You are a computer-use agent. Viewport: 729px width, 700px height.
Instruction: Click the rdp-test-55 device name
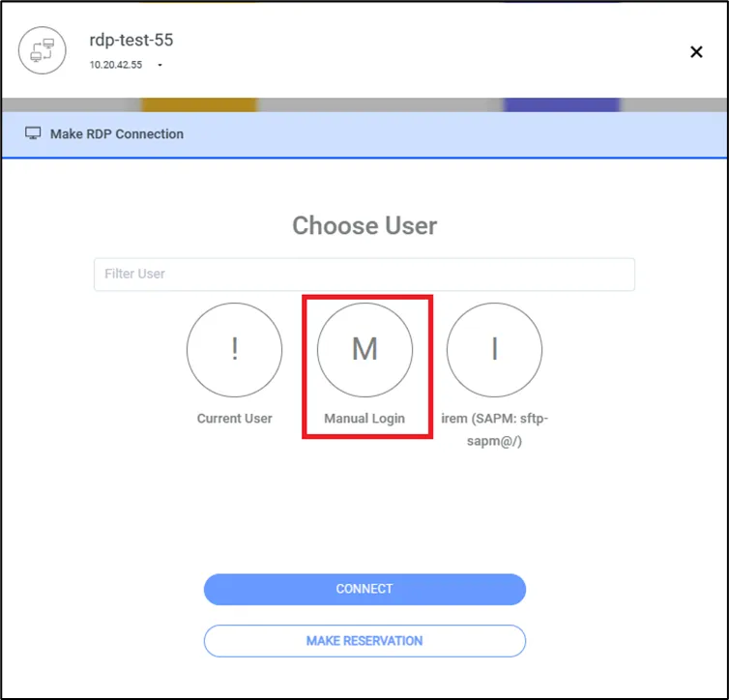131,40
